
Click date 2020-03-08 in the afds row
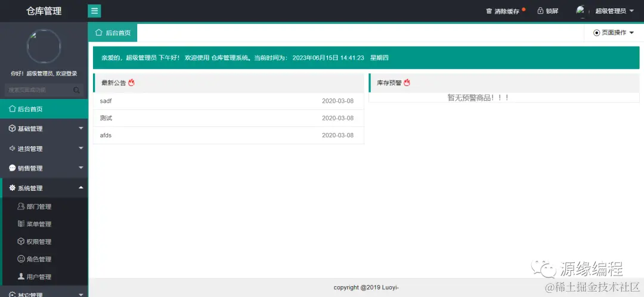click(x=338, y=135)
